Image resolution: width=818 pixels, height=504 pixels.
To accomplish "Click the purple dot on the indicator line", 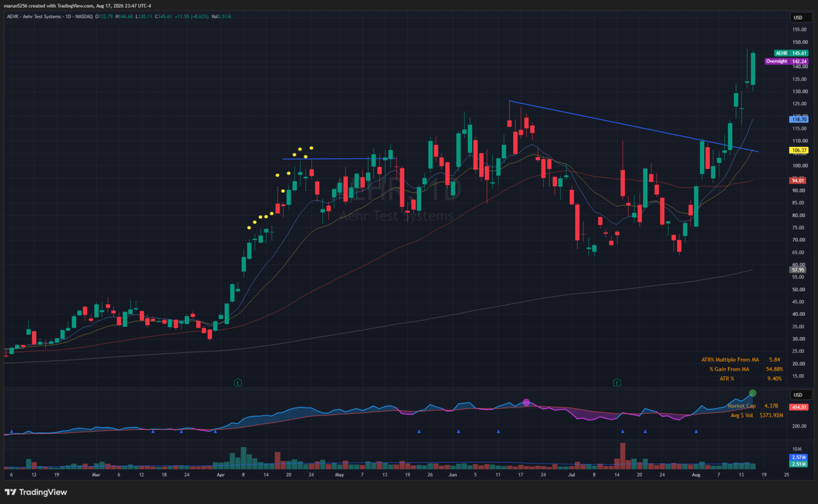I will pyautogui.click(x=526, y=403).
